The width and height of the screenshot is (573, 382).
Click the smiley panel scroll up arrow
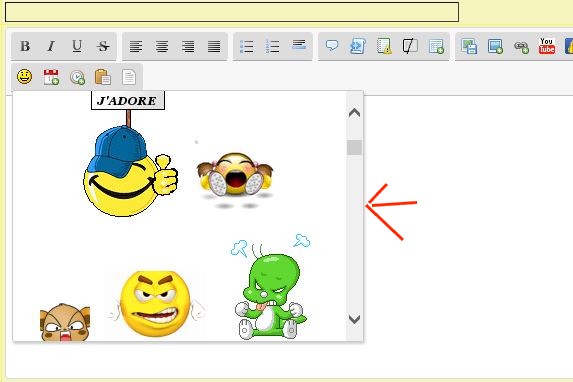pyautogui.click(x=354, y=113)
